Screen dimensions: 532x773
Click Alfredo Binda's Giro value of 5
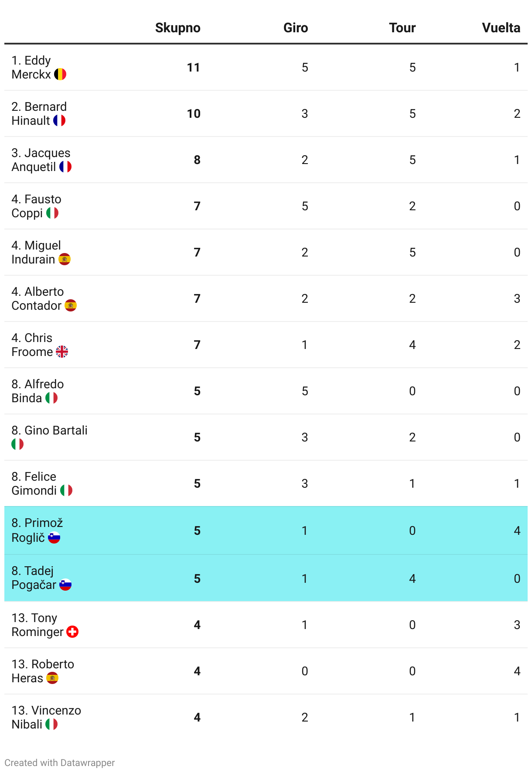[x=305, y=391]
